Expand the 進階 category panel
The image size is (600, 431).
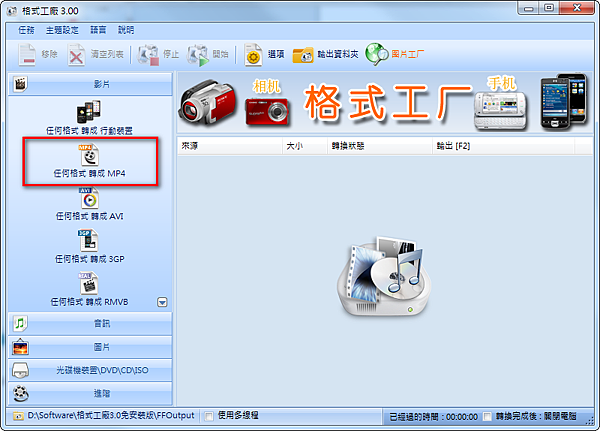90,393
